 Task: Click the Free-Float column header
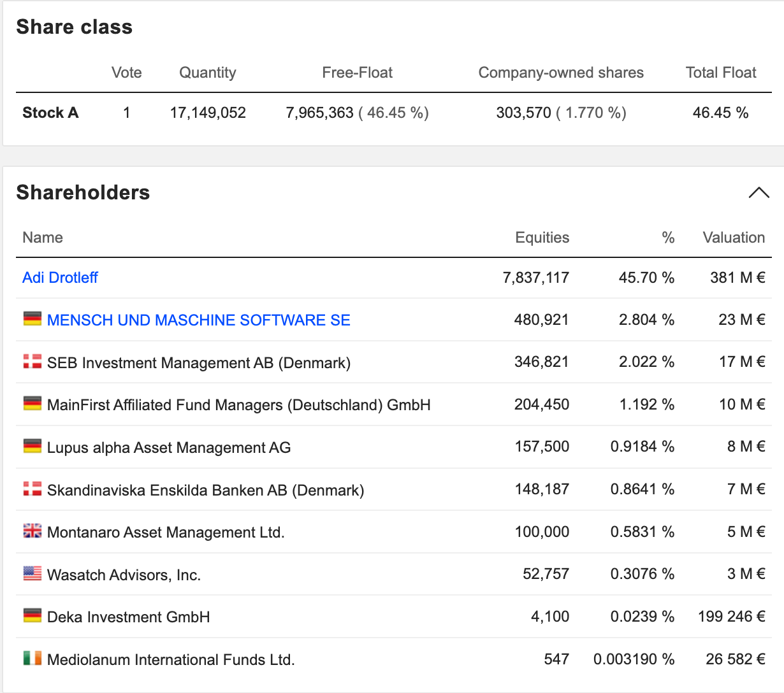click(x=358, y=73)
